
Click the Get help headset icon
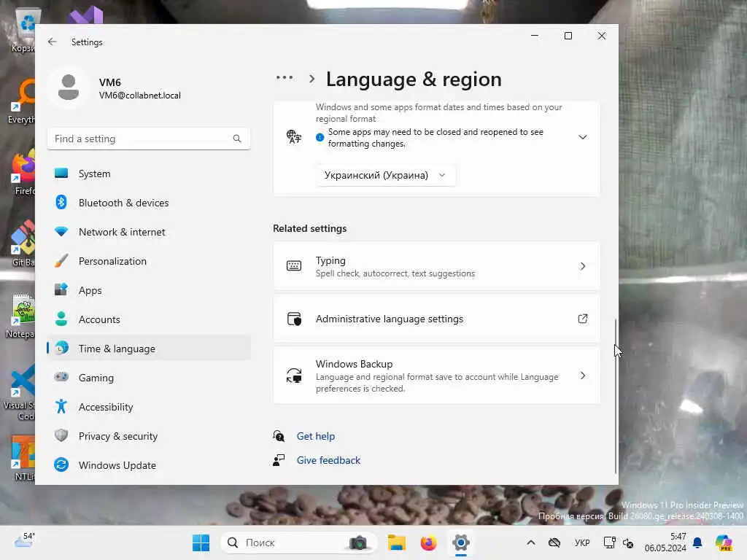[279, 436]
